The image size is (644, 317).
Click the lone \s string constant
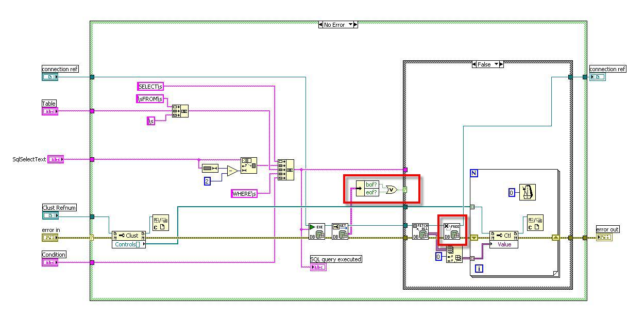click(151, 121)
